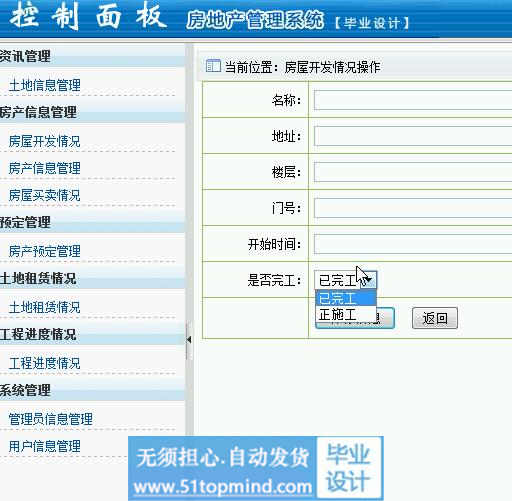Open 土地信息管理 in sidebar
512x501 pixels.
(45, 85)
